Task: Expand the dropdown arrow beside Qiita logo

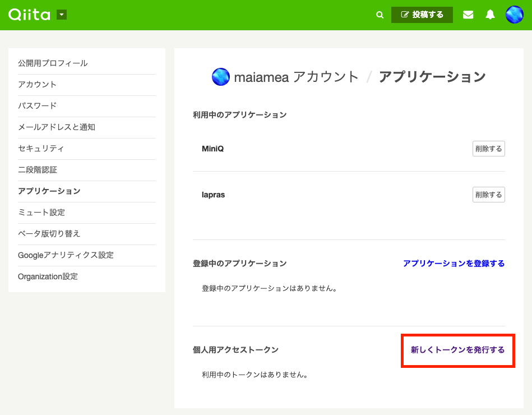Action: 62,15
